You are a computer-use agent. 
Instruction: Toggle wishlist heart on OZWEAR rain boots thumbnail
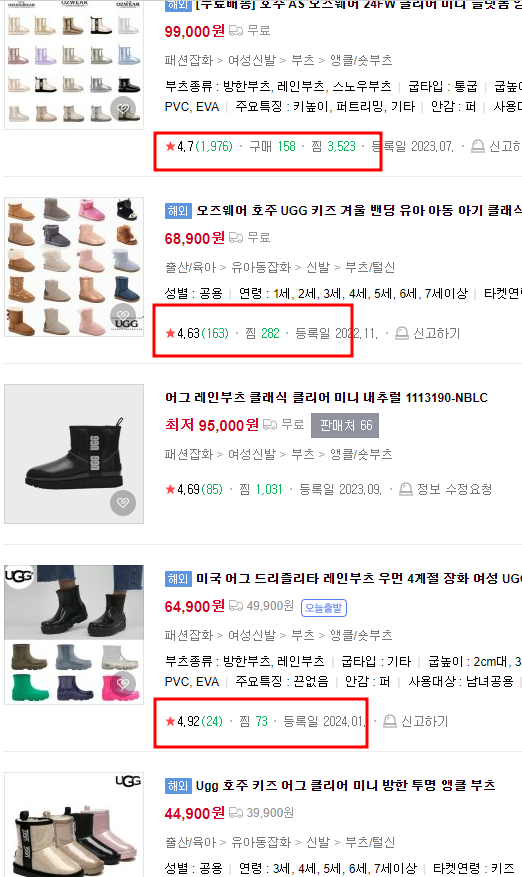tap(123, 108)
